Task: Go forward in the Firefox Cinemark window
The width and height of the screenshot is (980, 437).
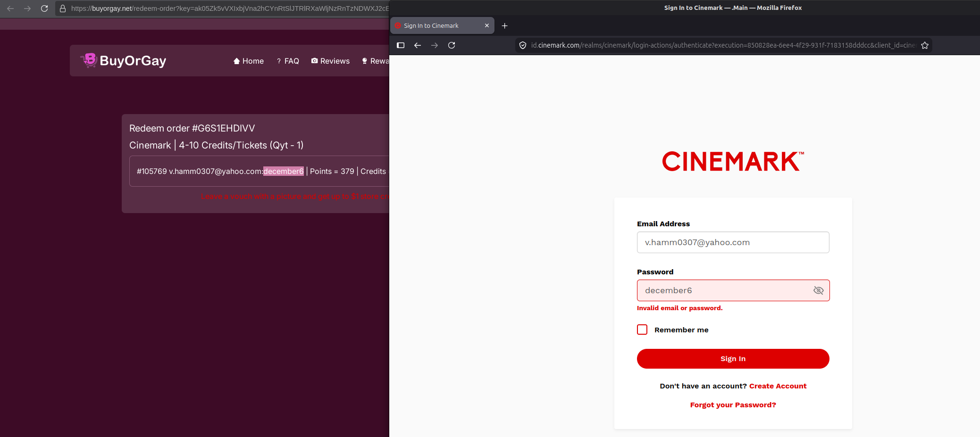Action: pyautogui.click(x=435, y=45)
